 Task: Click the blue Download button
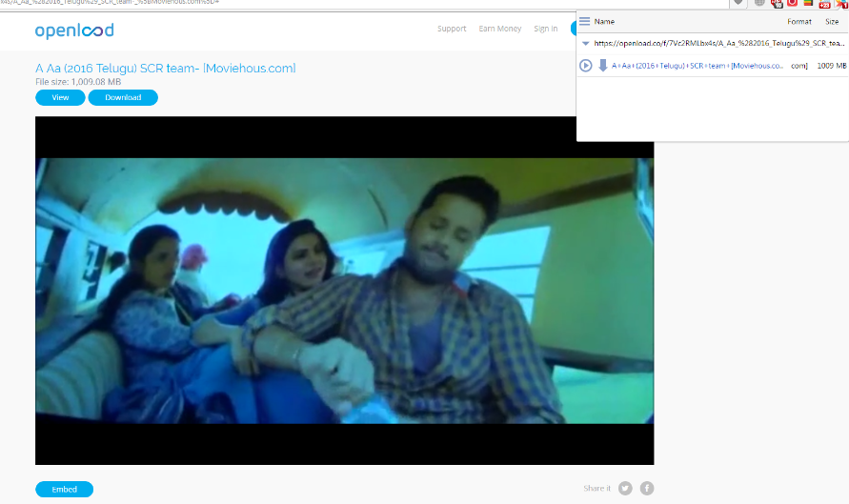point(123,97)
